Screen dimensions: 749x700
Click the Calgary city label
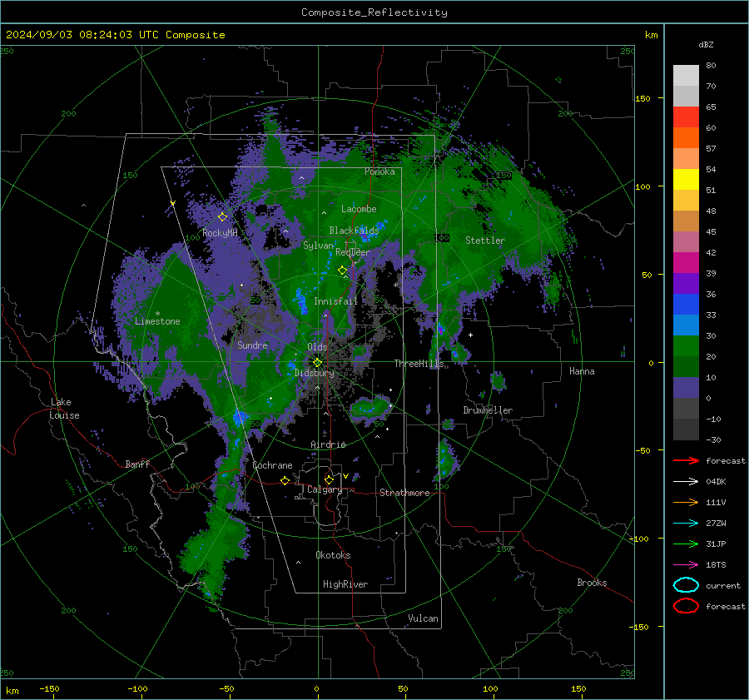[325, 489]
